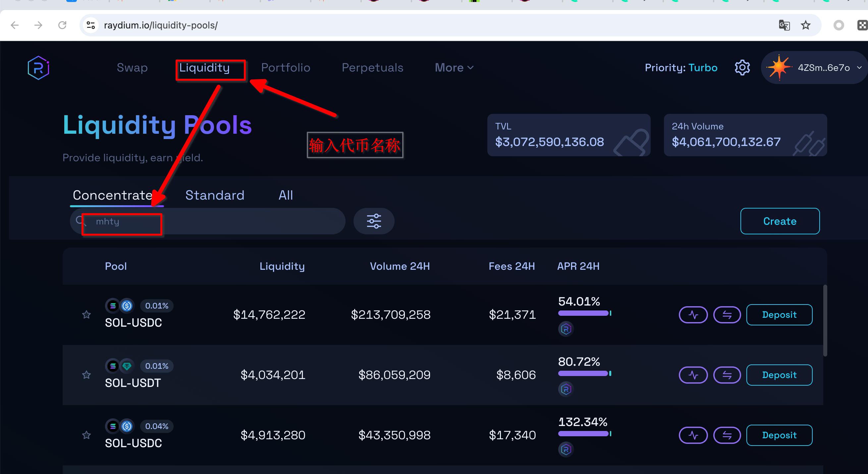Click the pool list vertical scrollbar
The width and height of the screenshot is (868, 474).
pos(825,320)
